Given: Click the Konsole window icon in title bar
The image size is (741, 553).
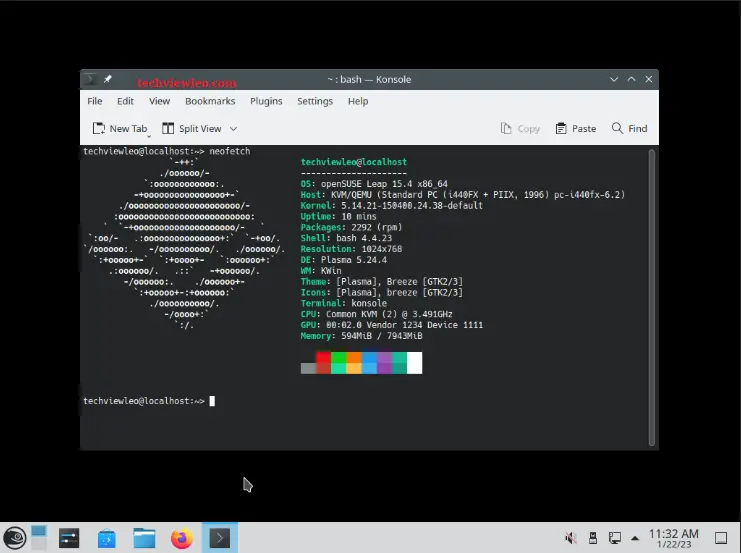Looking at the screenshot, I should tap(90, 79).
